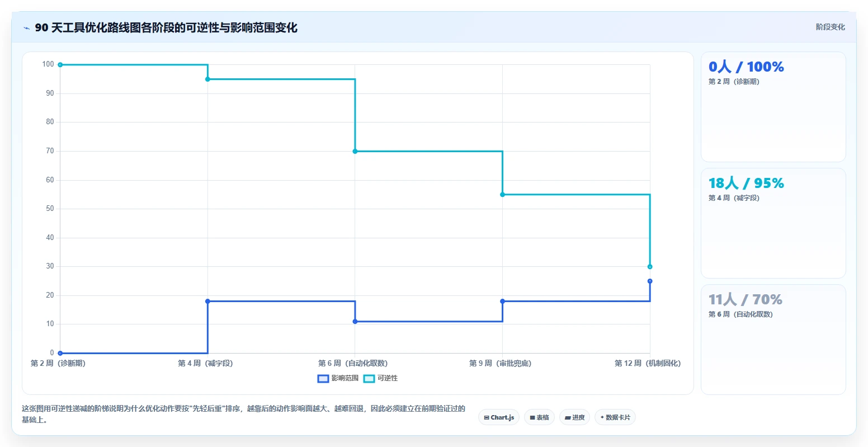Select the 表格 tag chip
Screen dimensions: 868x447
tap(539, 417)
